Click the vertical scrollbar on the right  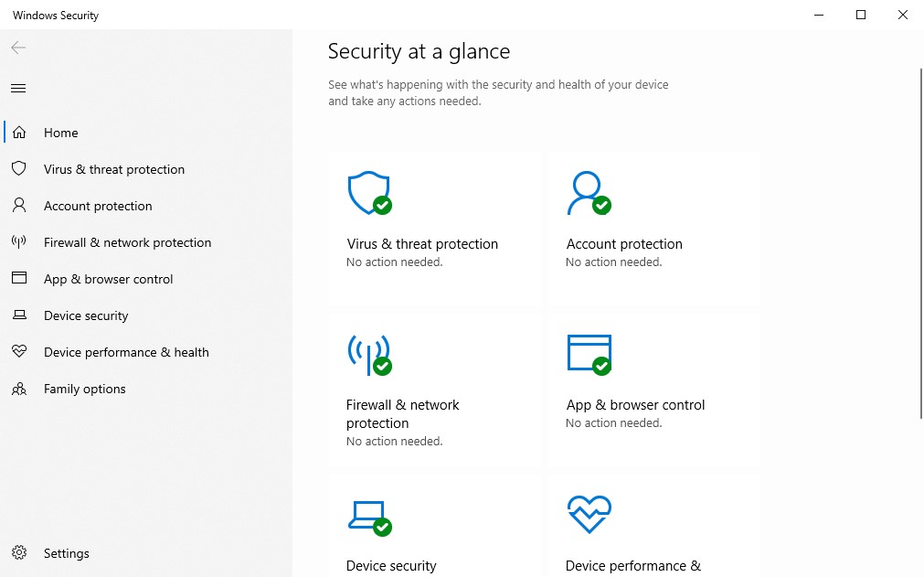tap(919, 238)
